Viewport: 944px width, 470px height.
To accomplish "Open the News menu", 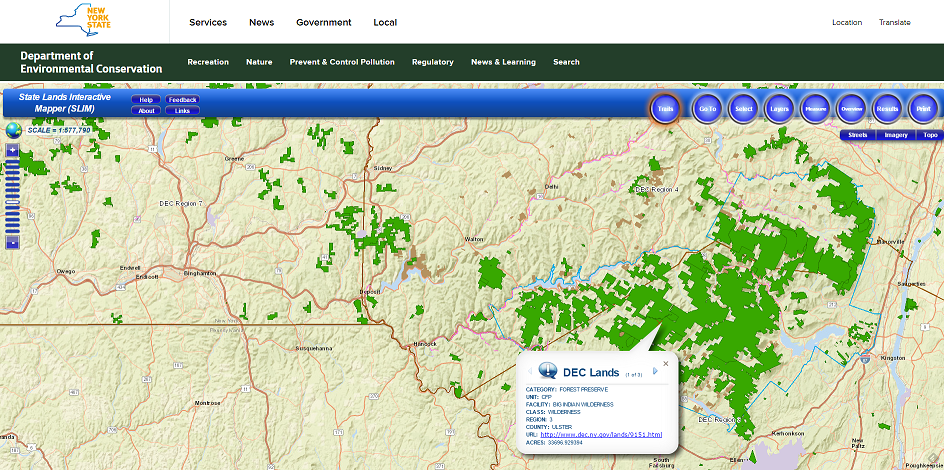I will pyautogui.click(x=262, y=22).
